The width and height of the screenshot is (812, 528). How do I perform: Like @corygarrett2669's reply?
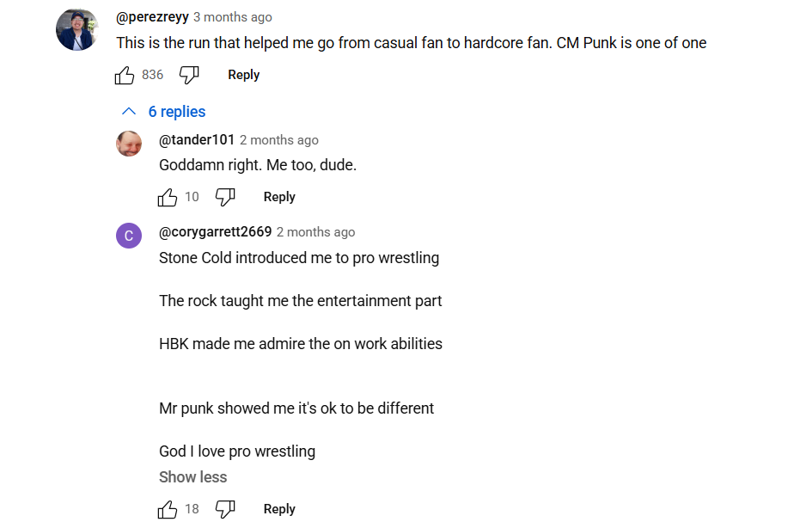168,509
